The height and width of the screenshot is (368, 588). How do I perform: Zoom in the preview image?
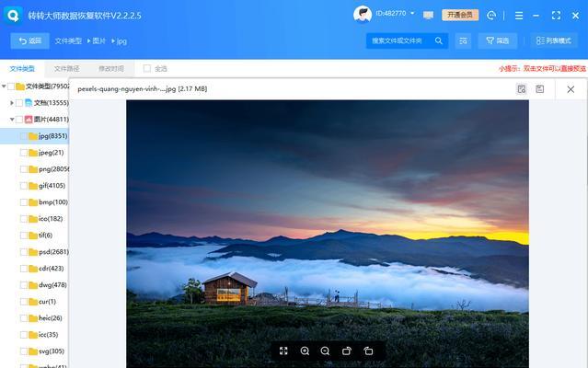(305, 351)
